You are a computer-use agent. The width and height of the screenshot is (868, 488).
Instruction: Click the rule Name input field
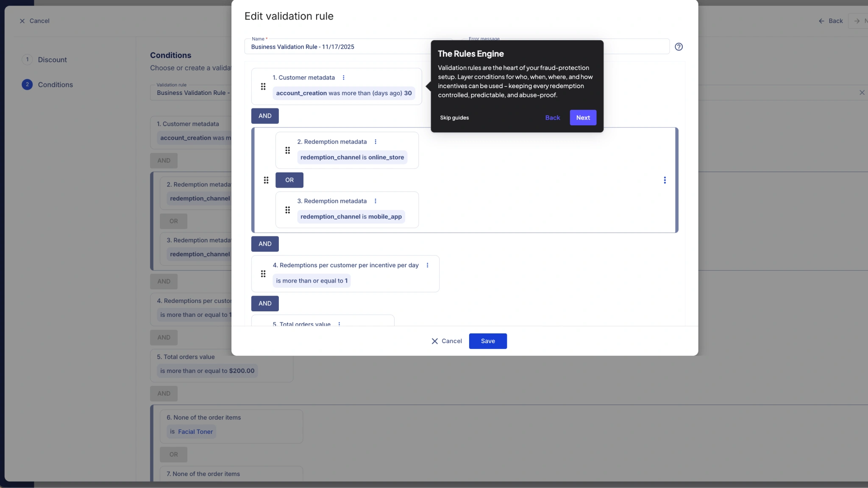339,47
